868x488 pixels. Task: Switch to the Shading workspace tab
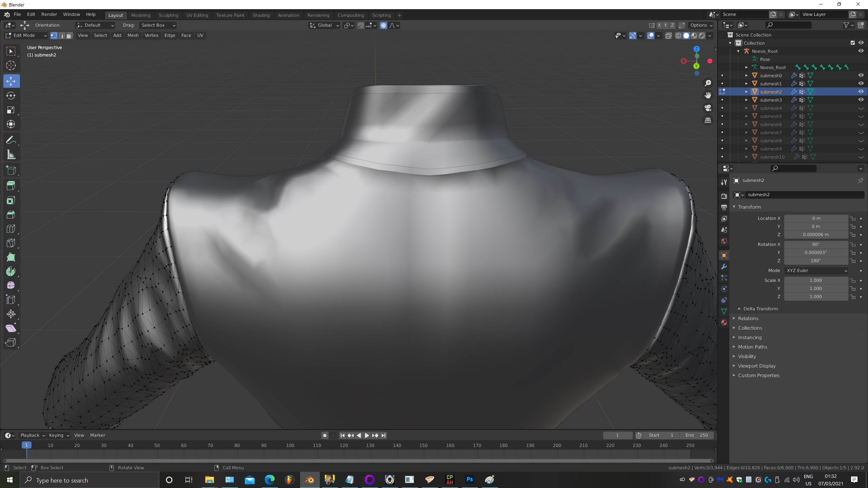point(261,15)
